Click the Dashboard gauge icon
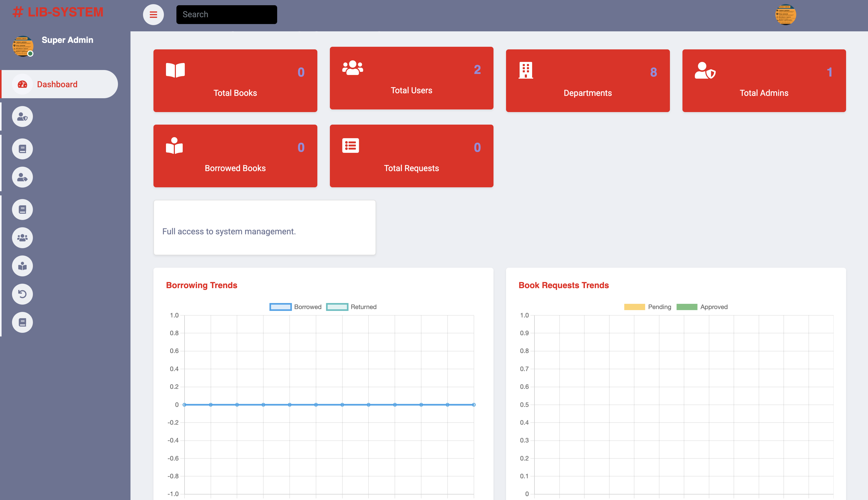 coord(22,84)
